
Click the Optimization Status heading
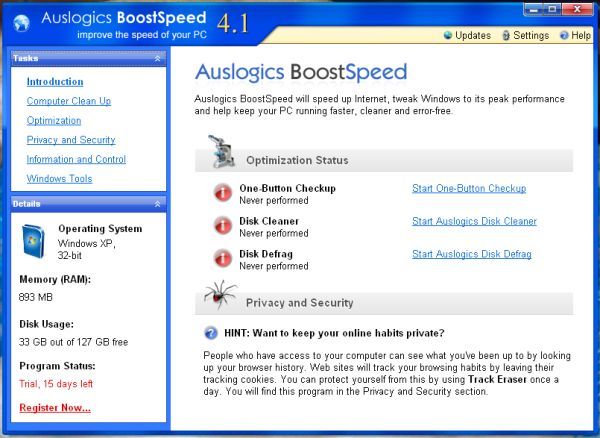(x=297, y=160)
